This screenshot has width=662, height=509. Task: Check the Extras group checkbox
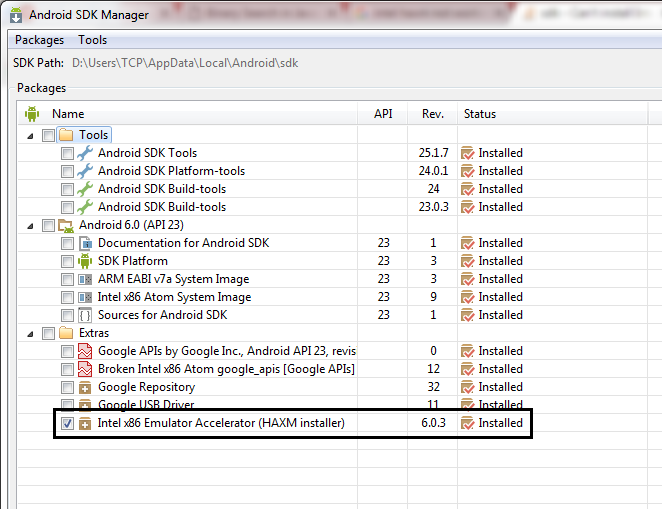pos(48,333)
